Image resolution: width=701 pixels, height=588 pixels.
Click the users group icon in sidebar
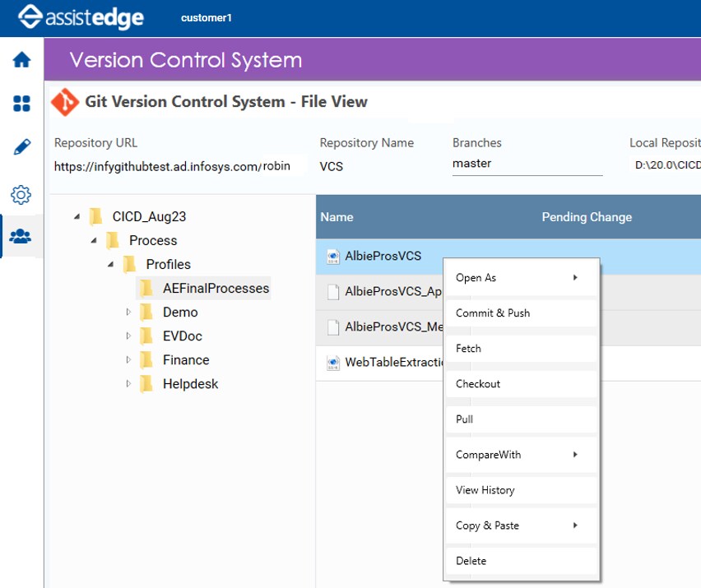[x=21, y=236]
